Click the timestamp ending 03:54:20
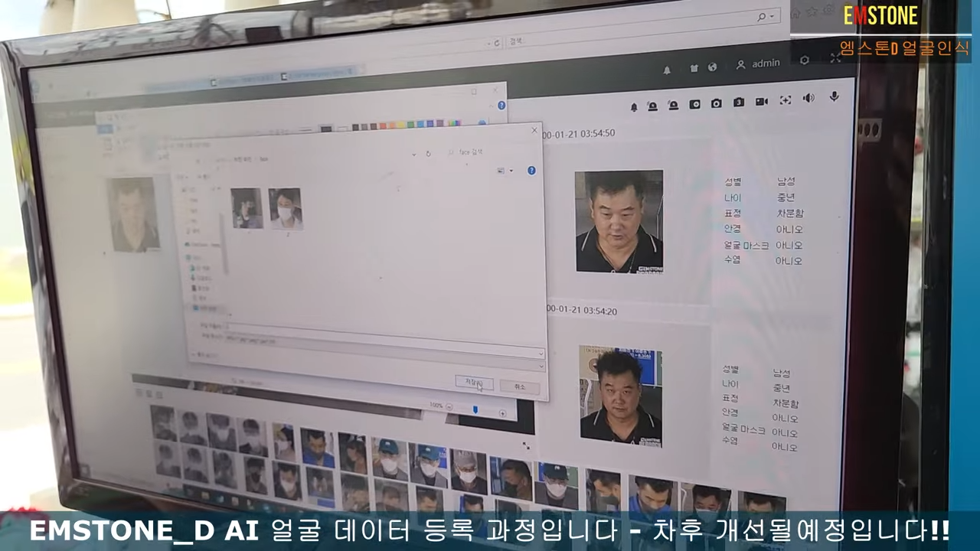The height and width of the screenshot is (551, 980). (x=582, y=311)
